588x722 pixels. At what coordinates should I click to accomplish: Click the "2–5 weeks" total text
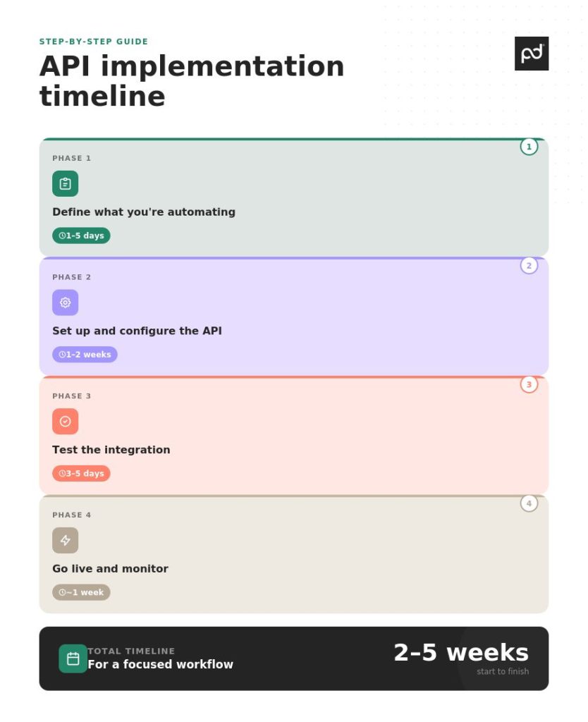[x=460, y=652]
